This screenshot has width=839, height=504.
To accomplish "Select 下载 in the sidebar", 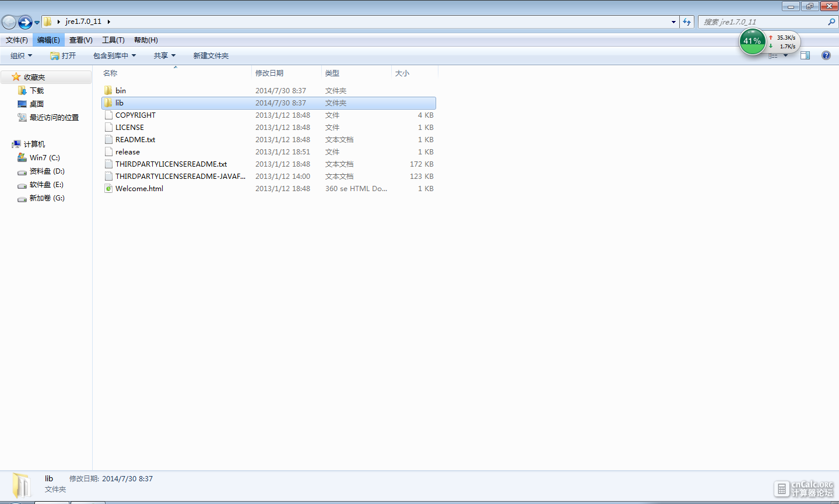I will click(x=37, y=91).
